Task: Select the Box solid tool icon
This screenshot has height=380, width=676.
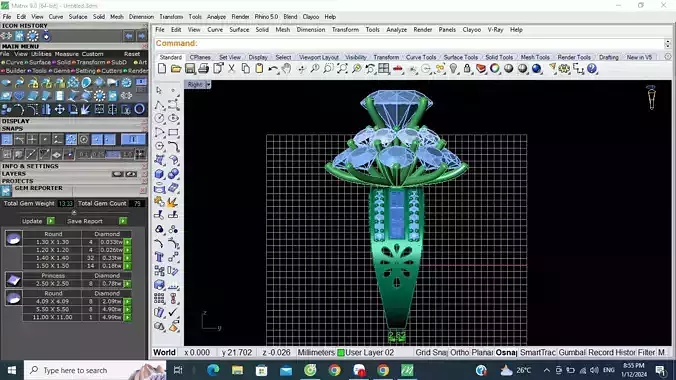Action: point(160,174)
